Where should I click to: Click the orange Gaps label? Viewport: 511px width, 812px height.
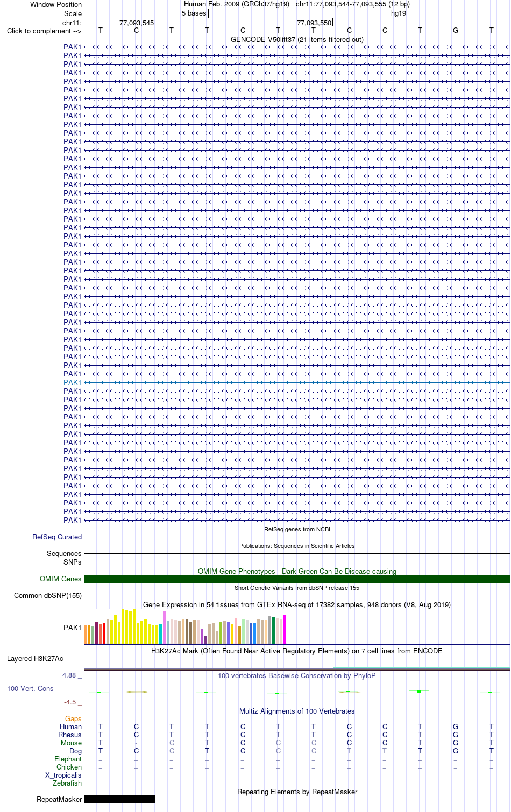tap(73, 718)
